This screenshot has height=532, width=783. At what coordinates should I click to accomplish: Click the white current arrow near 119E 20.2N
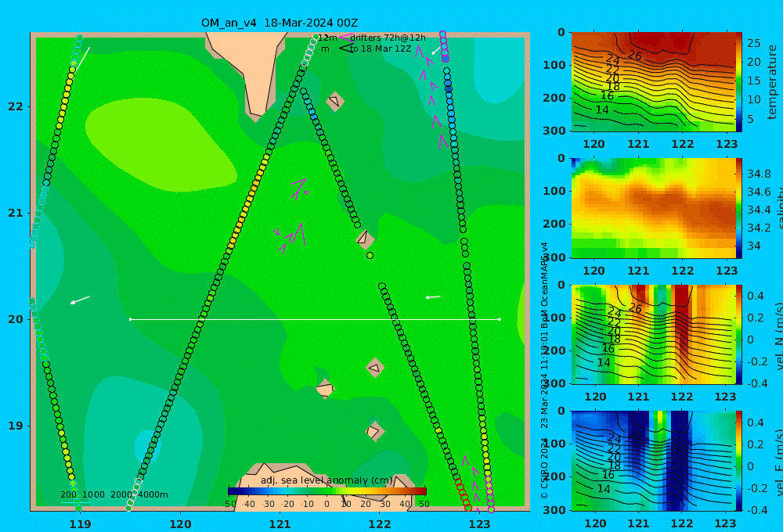point(80,300)
